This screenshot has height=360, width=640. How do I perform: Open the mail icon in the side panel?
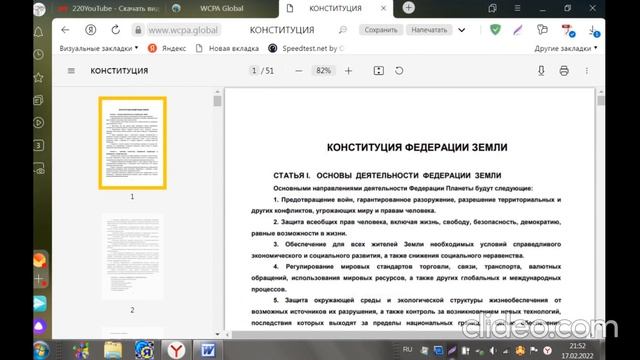pos(40,260)
